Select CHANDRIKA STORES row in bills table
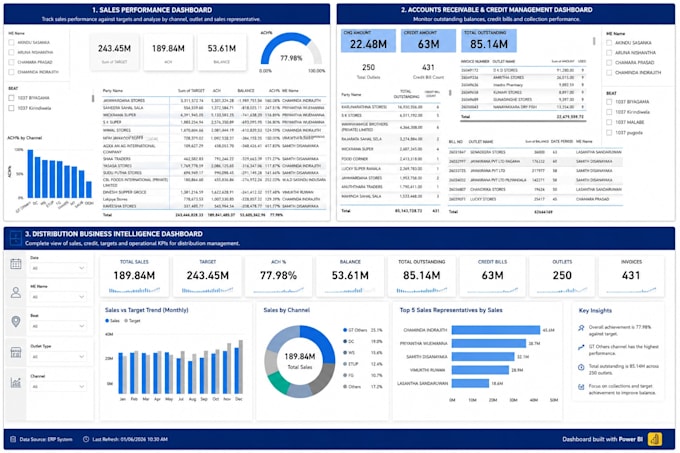The height and width of the screenshot is (453, 680). pos(535,189)
